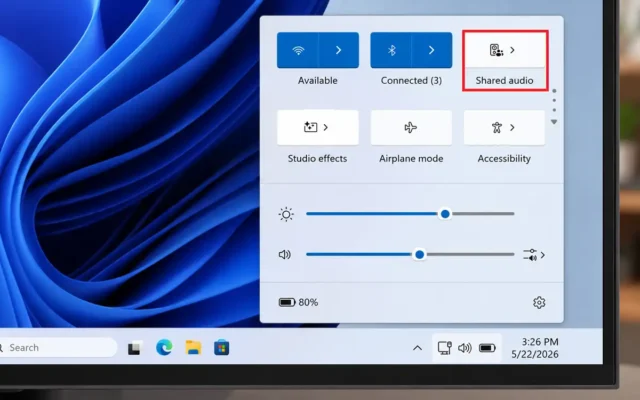Launch Microsoft Edge from the taskbar

164,348
